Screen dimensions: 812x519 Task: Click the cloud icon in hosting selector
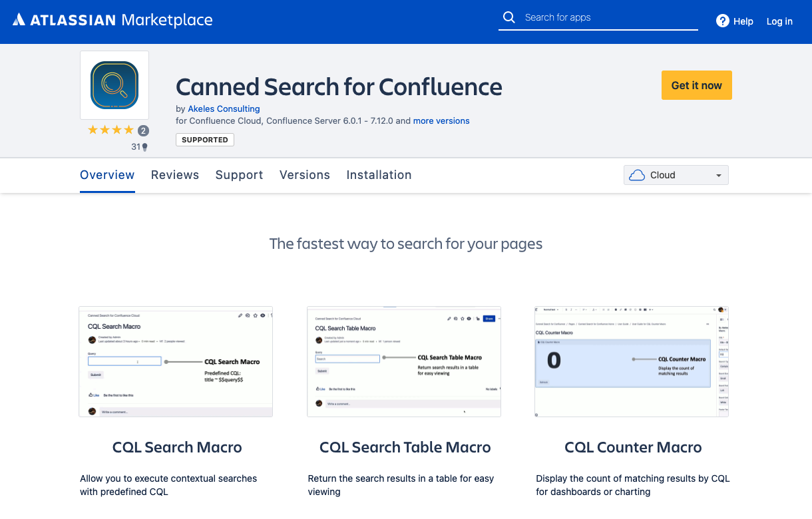coord(636,175)
